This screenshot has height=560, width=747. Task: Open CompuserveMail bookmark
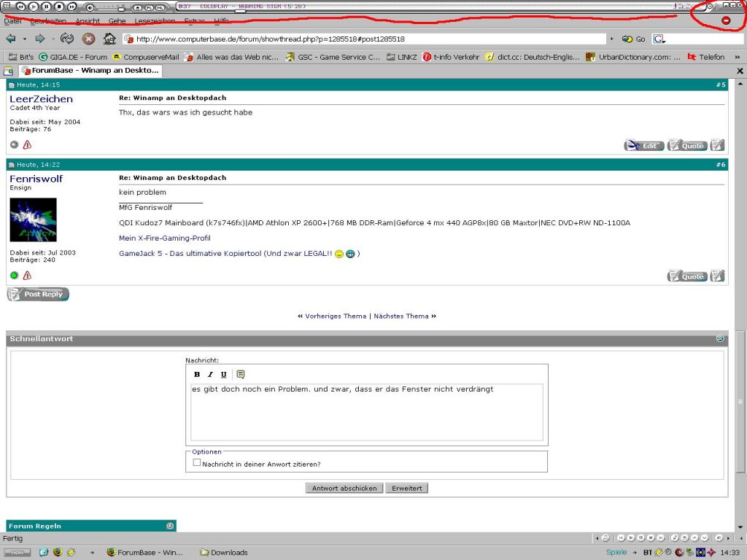tap(146, 57)
